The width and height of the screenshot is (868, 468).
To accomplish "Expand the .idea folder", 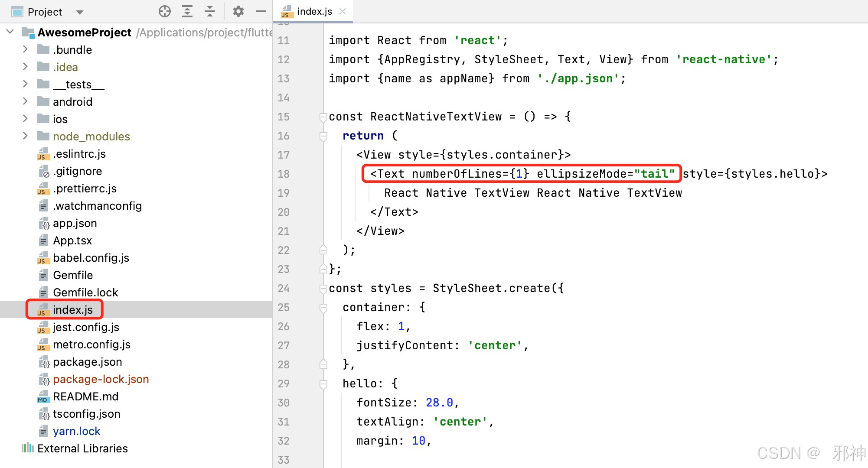I will coord(25,67).
